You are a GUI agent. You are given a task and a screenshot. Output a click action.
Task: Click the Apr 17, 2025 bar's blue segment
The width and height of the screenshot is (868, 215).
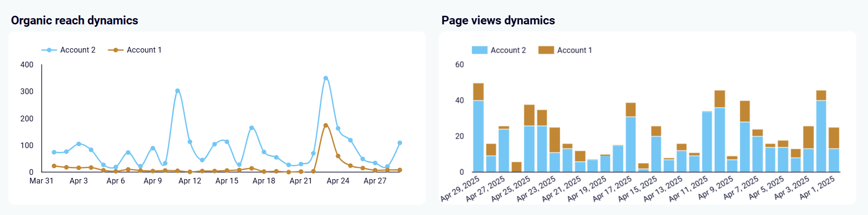click(x=631, y=144)
